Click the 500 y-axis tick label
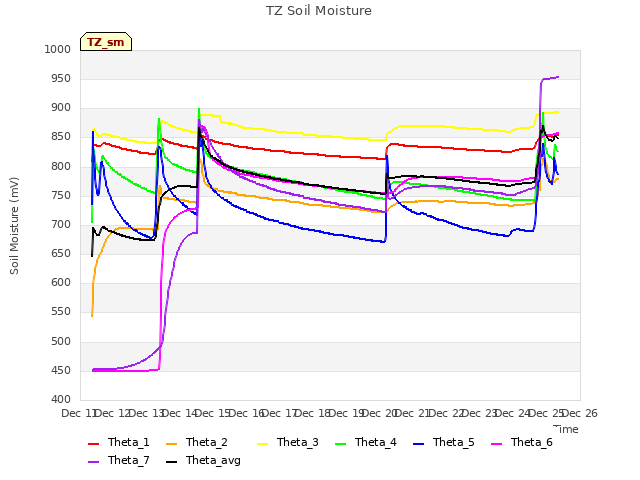 click(61, 341)
